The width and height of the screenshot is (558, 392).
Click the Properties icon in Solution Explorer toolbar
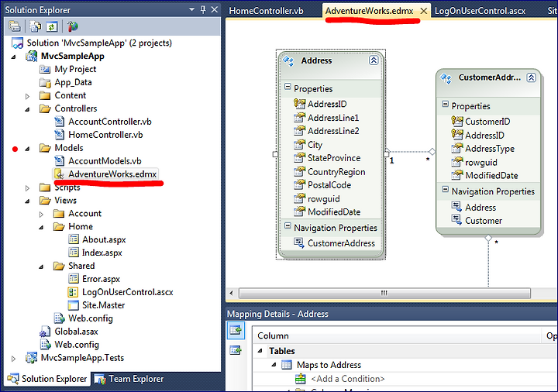(15, 26)
